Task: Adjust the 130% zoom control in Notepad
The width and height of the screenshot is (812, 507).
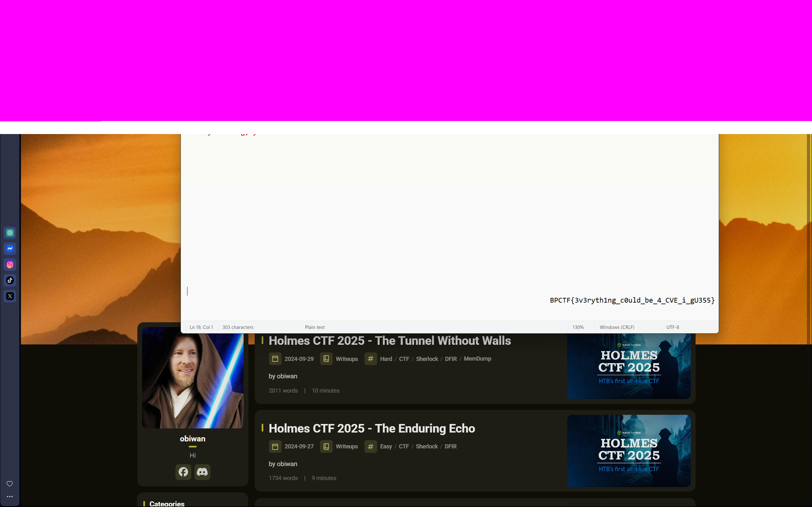Action: tap(578, 327)
